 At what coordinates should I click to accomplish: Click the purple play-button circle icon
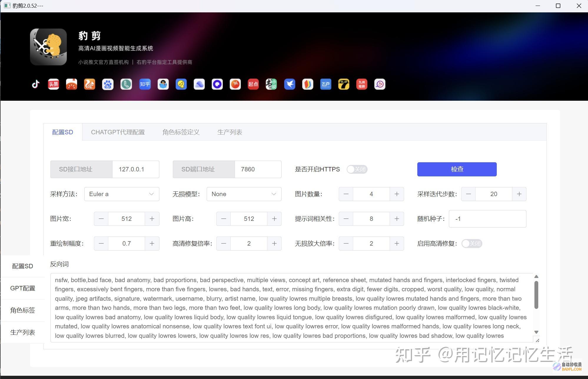coord(380,84)
